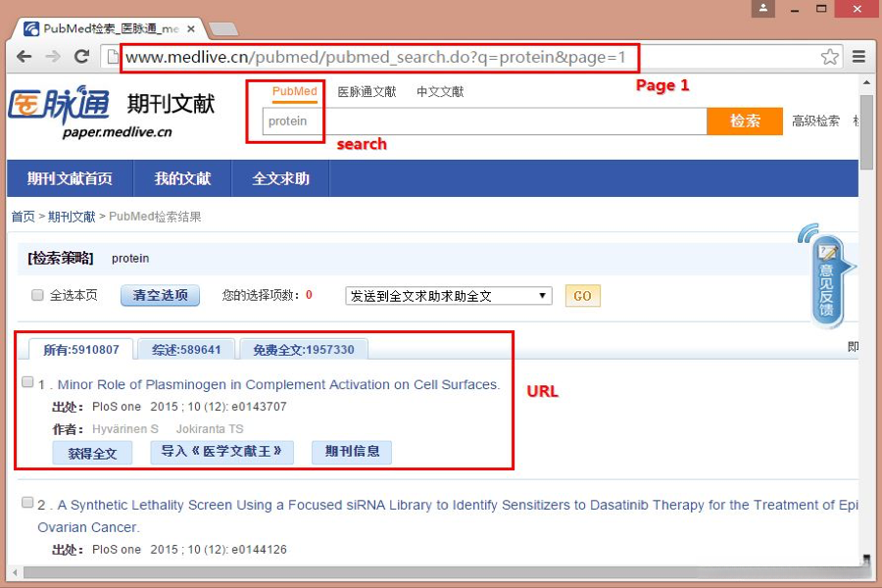Expand the 发送到全文求助求助全文 dropdown
This screenshot has height=588, width=882.
point(448,296)
